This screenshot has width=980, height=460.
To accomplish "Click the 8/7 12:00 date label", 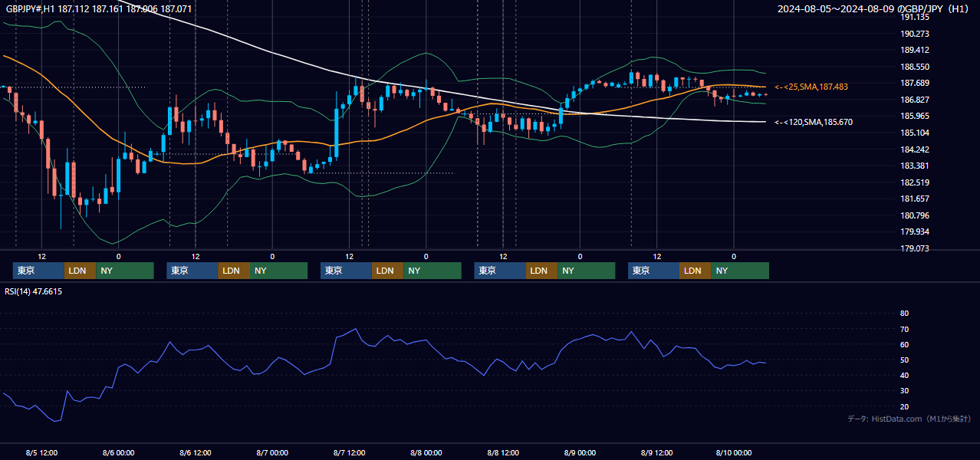I will coord(349,453).
